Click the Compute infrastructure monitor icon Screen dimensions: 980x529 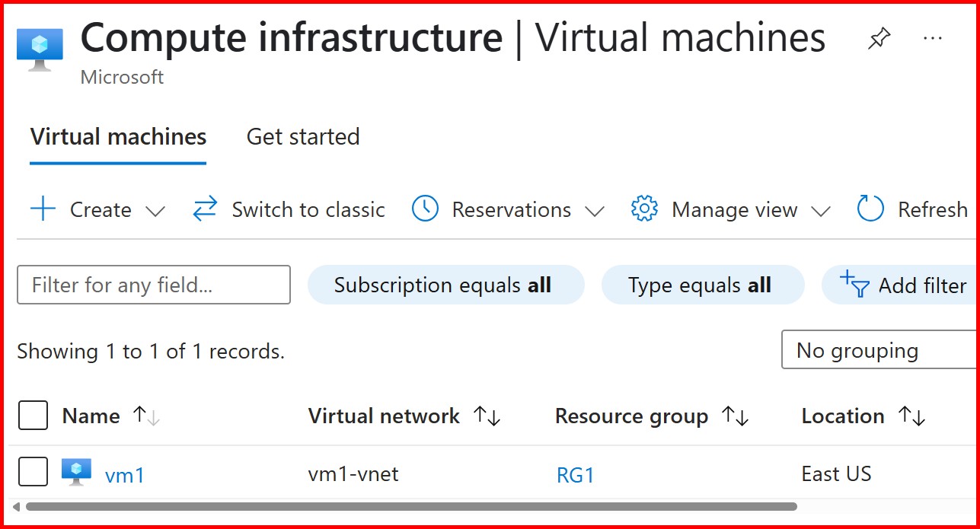[x=40, y=50]
